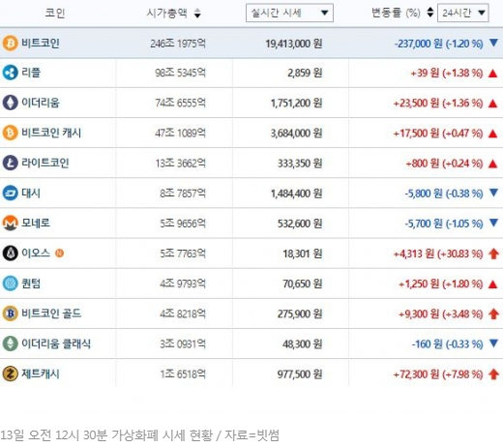This screenshot has width=503, height=448.
Task: Click the Monero (모네로) coin icon
Action: (x=10, y=223)
